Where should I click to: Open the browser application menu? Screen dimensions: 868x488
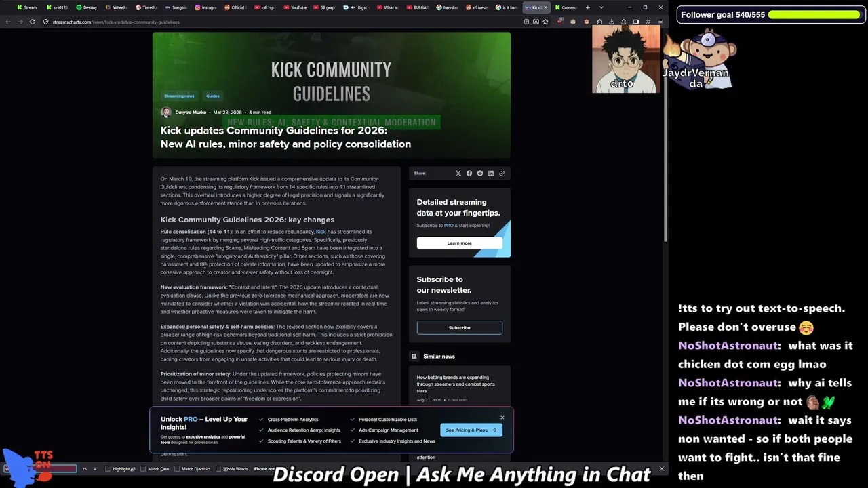[x=660, y=22]
